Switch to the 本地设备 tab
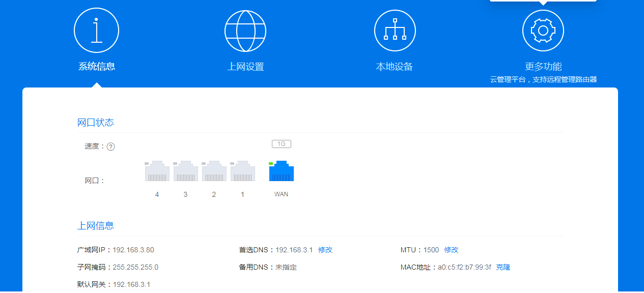The image size is (644, 293). click(x=395, y=67)
